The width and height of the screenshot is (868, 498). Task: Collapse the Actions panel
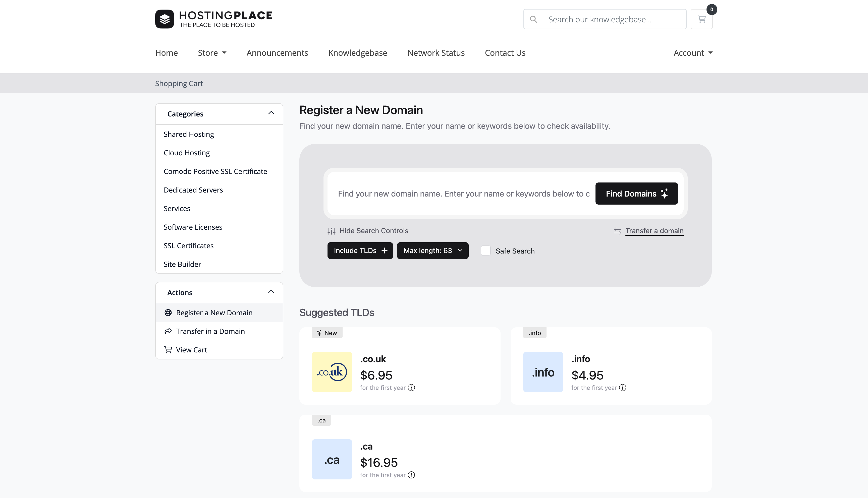pos(271,292)
